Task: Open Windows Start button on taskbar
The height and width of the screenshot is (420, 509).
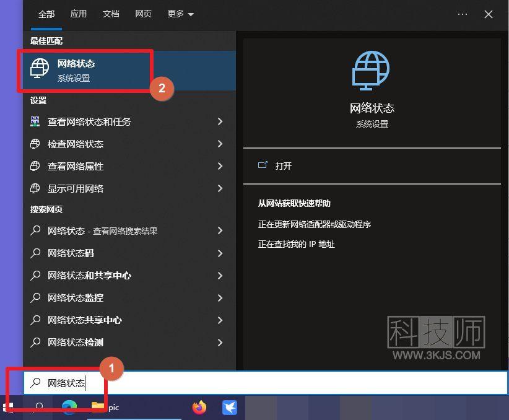Action: coord(8,408)
